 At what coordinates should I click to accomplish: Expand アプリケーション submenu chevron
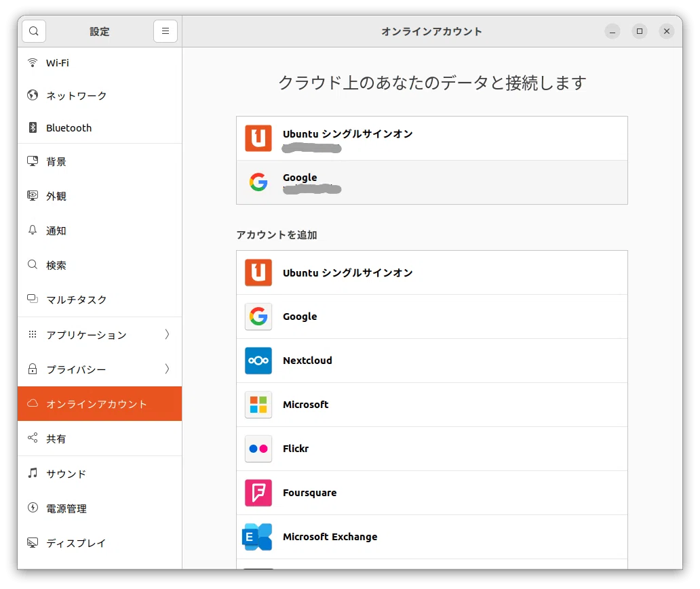(167, 334)
